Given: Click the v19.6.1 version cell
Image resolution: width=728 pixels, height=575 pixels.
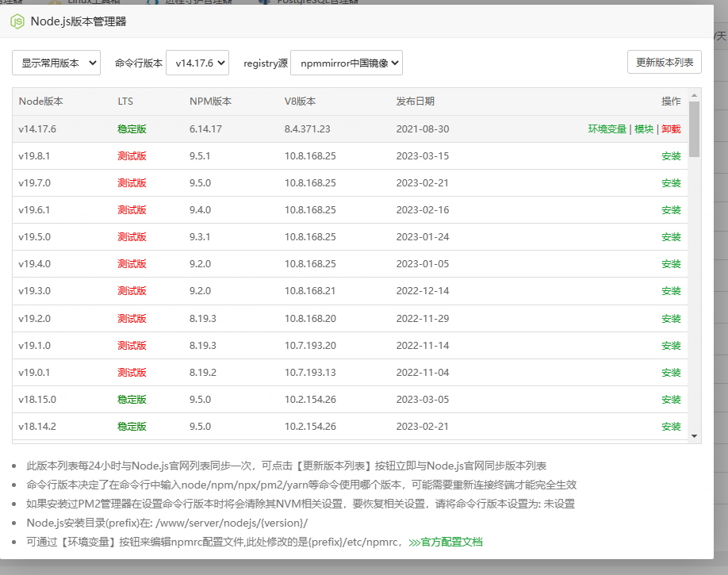Looking at the screenshot, I should tap(34, 210).
